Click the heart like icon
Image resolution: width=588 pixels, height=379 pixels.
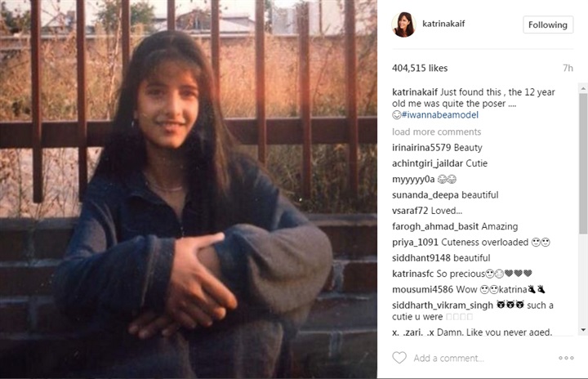[x=399, y=358]
